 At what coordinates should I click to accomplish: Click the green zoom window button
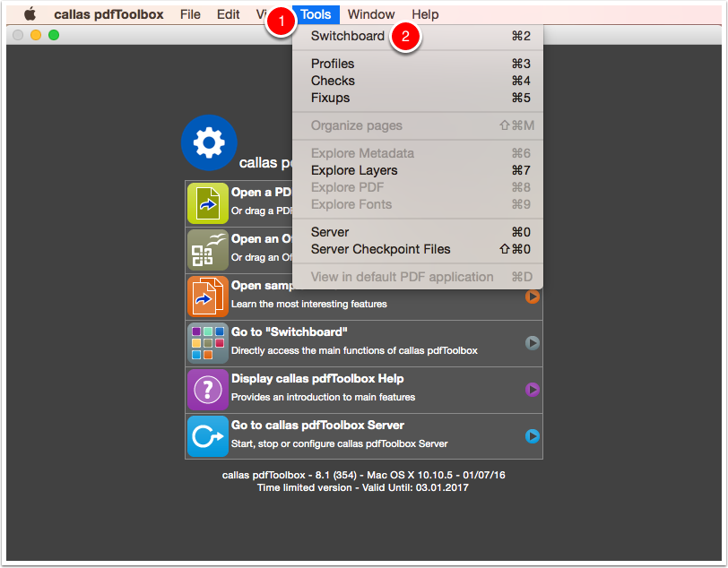[54, 35]
